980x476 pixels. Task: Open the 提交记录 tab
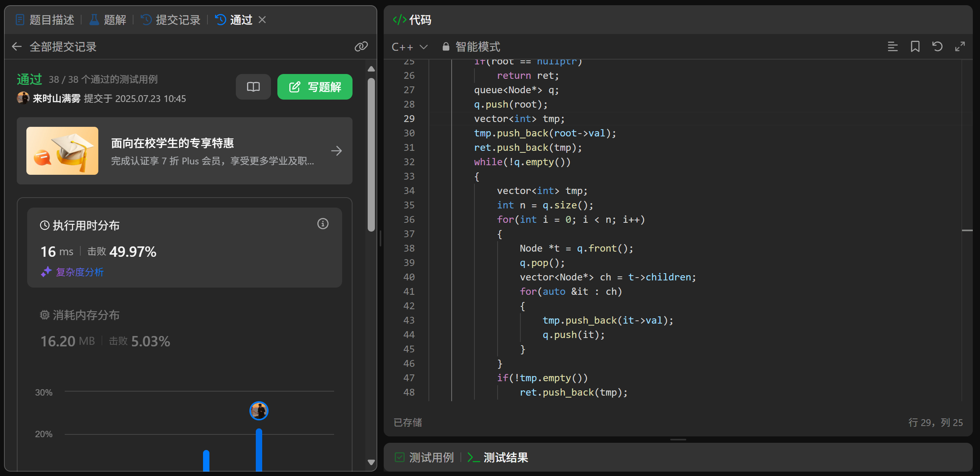(x=171, y=20)
